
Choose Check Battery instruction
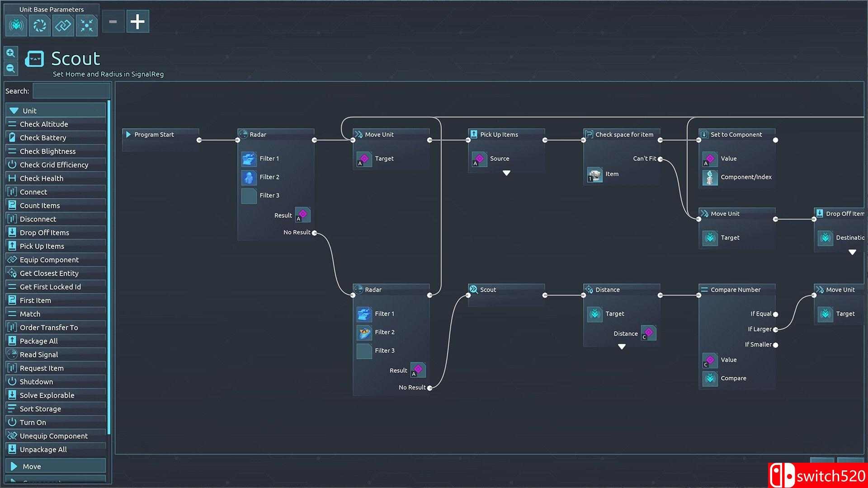coord(56,137)
